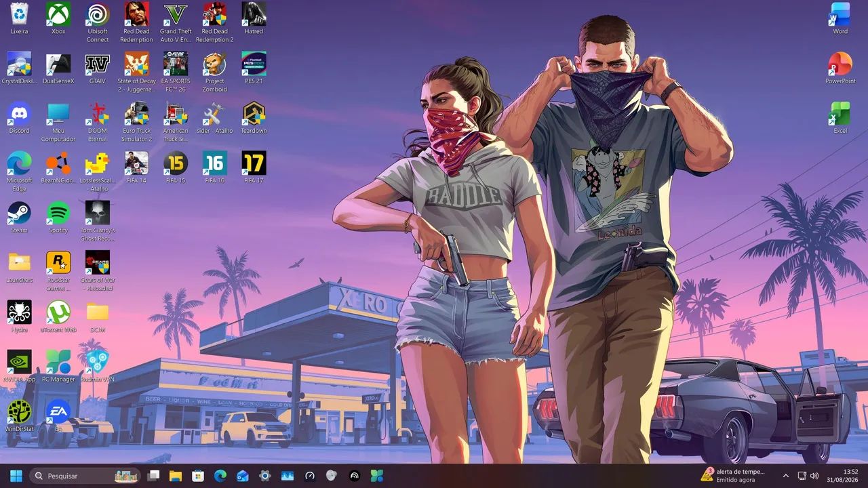
Task: Select Gears of War Reloaded shortcut
Action: [x=98, y=271]
